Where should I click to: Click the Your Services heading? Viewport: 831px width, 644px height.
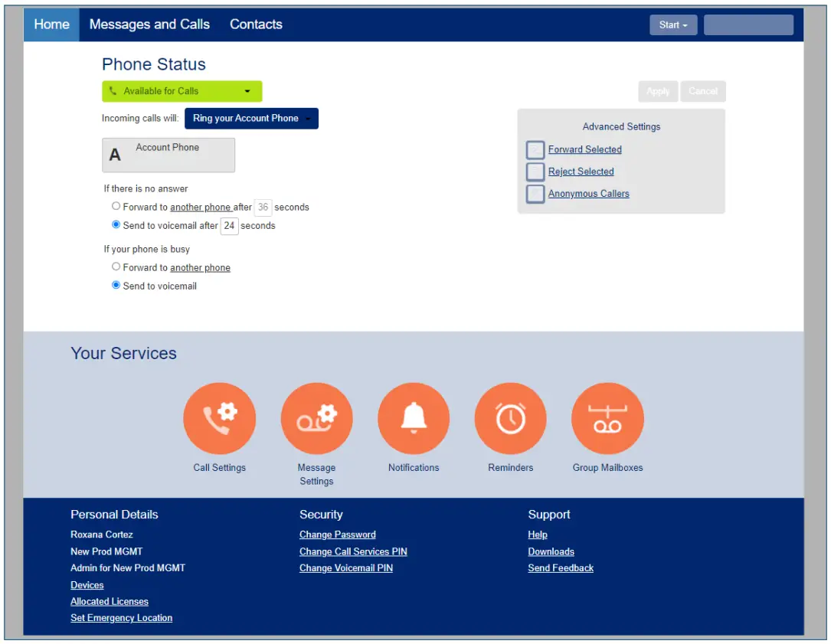123,354
